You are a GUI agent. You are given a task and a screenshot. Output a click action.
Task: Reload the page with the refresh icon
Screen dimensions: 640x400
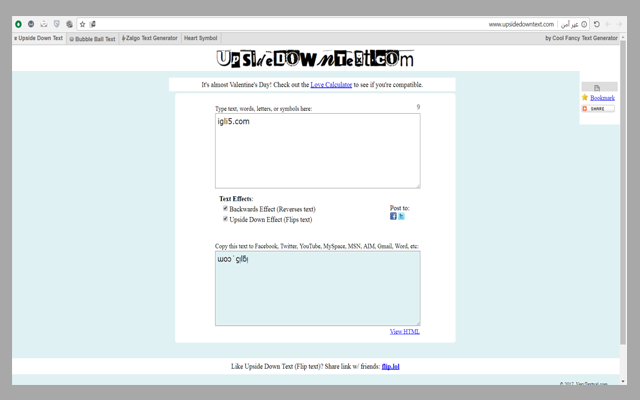point(597,24)
